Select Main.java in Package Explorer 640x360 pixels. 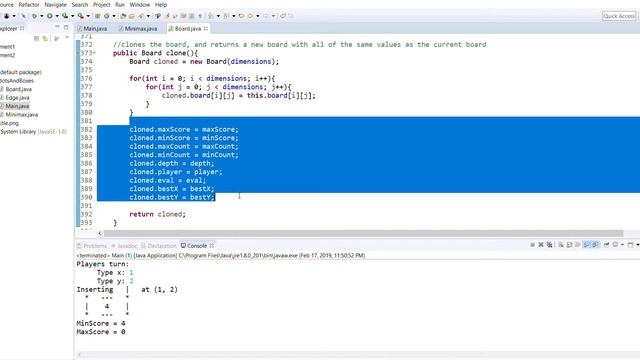click(x=17, y=106)
